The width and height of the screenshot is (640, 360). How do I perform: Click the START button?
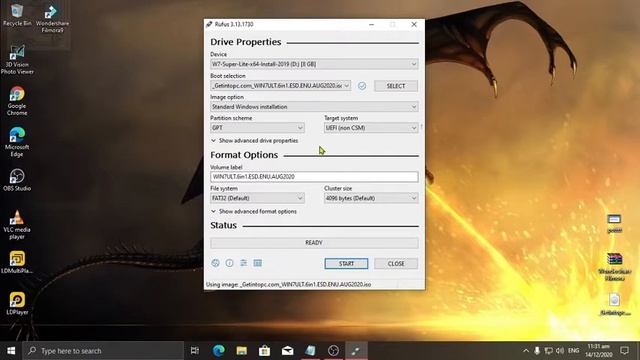(346, 264)
